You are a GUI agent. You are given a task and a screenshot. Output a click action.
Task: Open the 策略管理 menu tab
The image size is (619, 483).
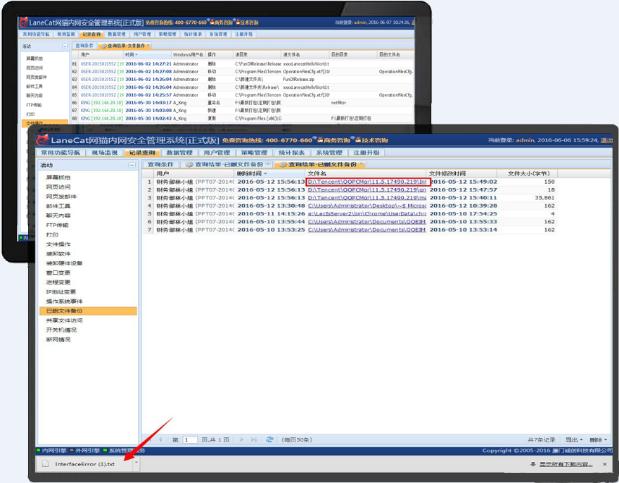tap(254, 152)
